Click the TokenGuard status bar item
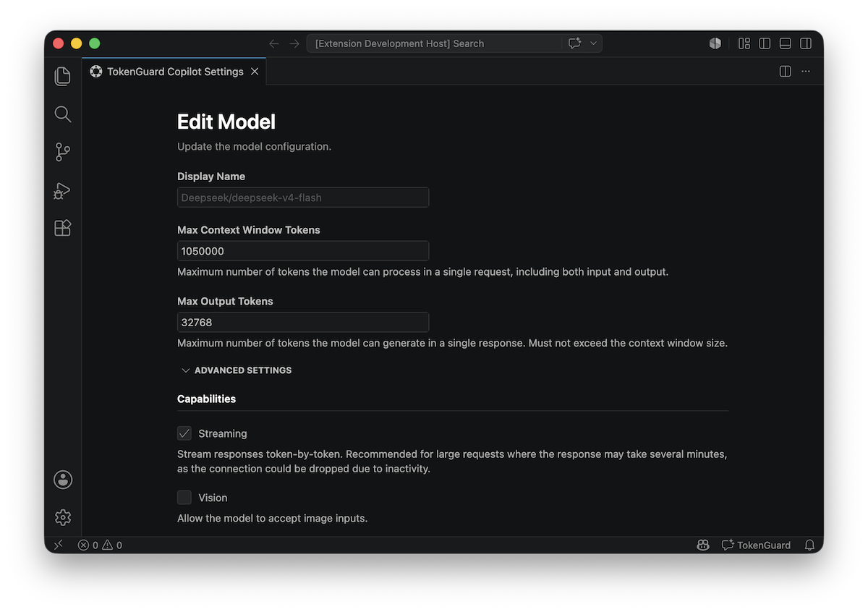 (x=756, y=545)
